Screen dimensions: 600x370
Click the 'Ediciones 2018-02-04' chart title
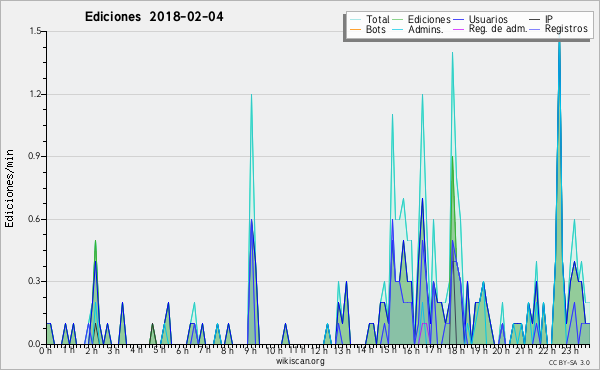click(154, 17)
